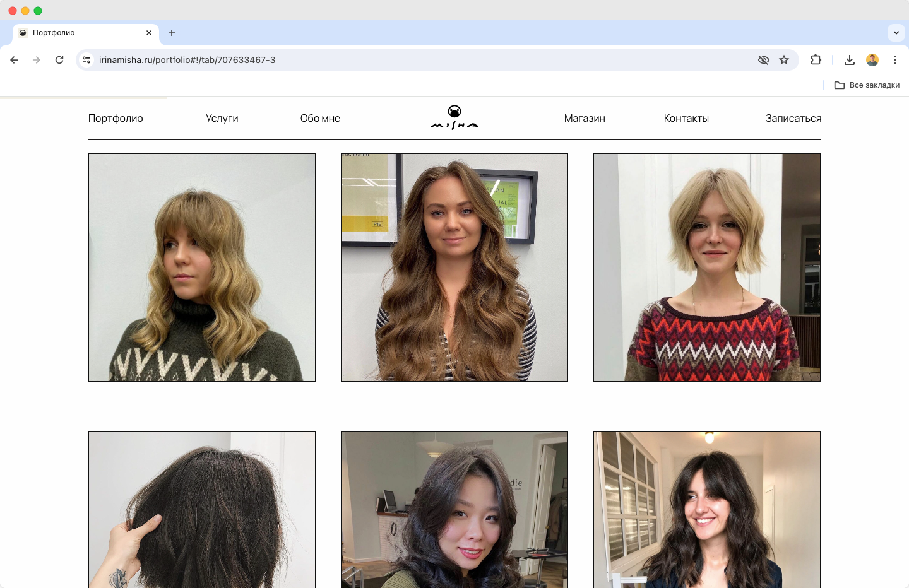
Task: Open the Chrome three-dot menu
Action: (x=895, y=60)
